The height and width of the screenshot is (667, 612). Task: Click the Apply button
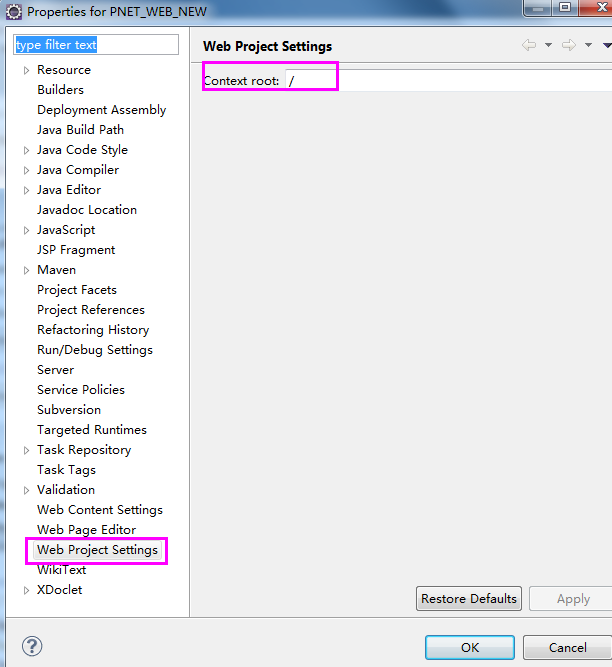tap(572, 599)
